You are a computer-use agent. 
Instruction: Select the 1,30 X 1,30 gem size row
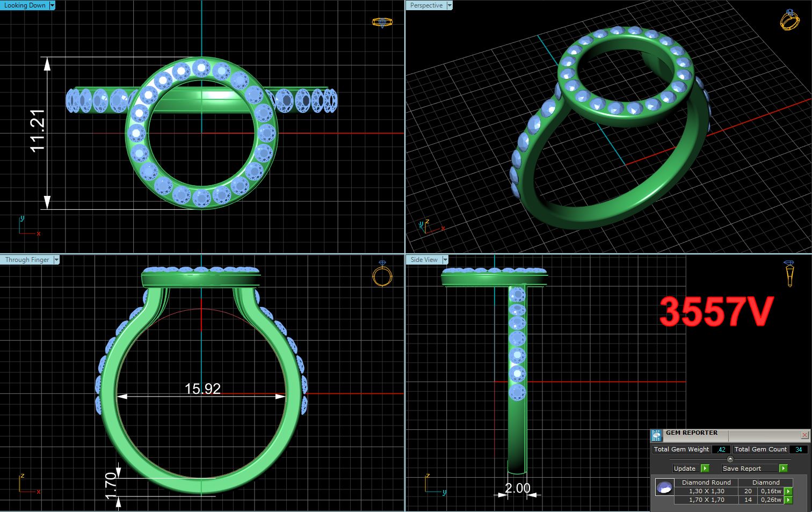pos(707,491)
